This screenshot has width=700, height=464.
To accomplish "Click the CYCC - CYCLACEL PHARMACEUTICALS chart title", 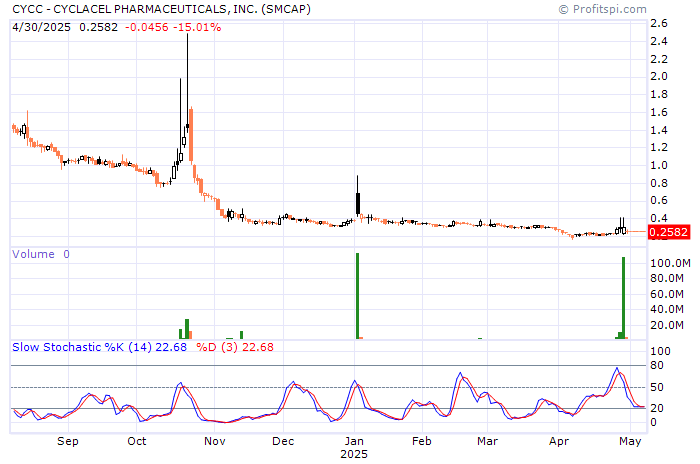I will point(161,9).
